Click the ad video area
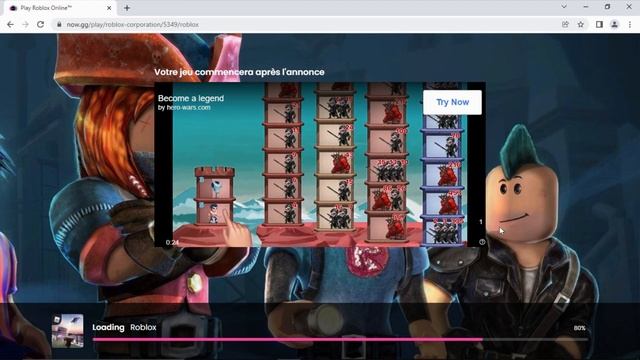This screenshot has height=360, width=640. click(x=320, y=164)
